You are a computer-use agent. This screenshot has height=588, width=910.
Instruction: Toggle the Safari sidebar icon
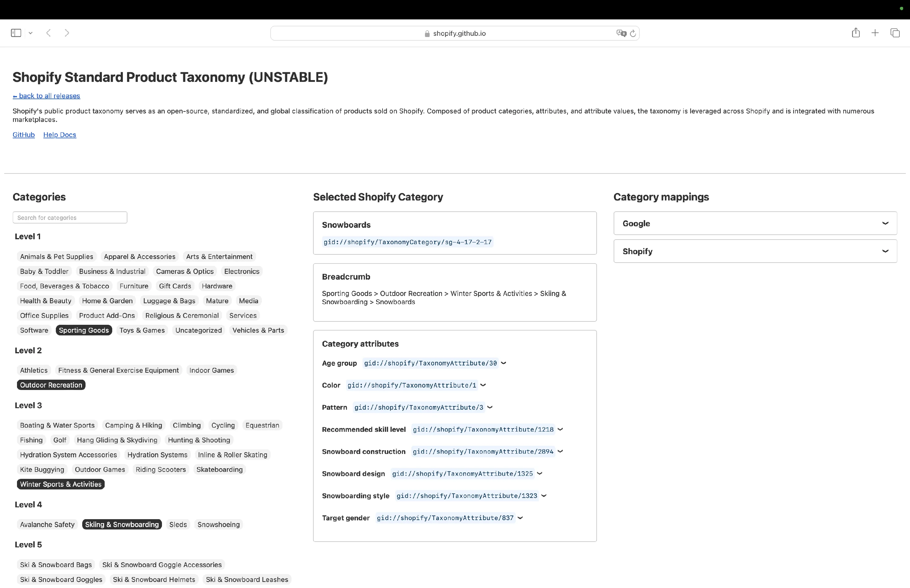pos(16,33)
